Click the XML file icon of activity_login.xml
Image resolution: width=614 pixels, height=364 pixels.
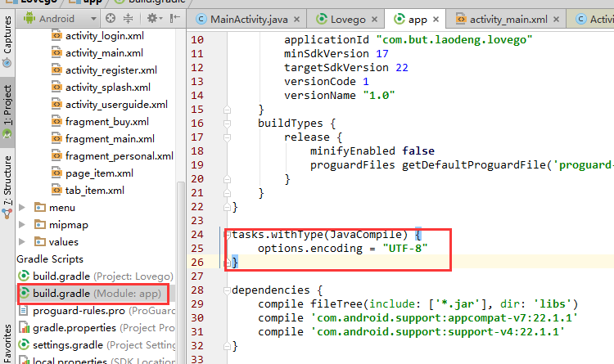[56, 36]
